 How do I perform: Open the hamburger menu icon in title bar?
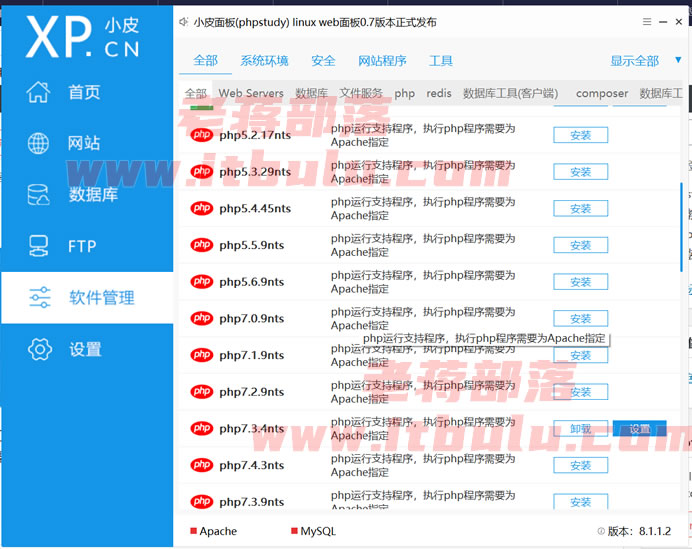(x=647, y=22)
